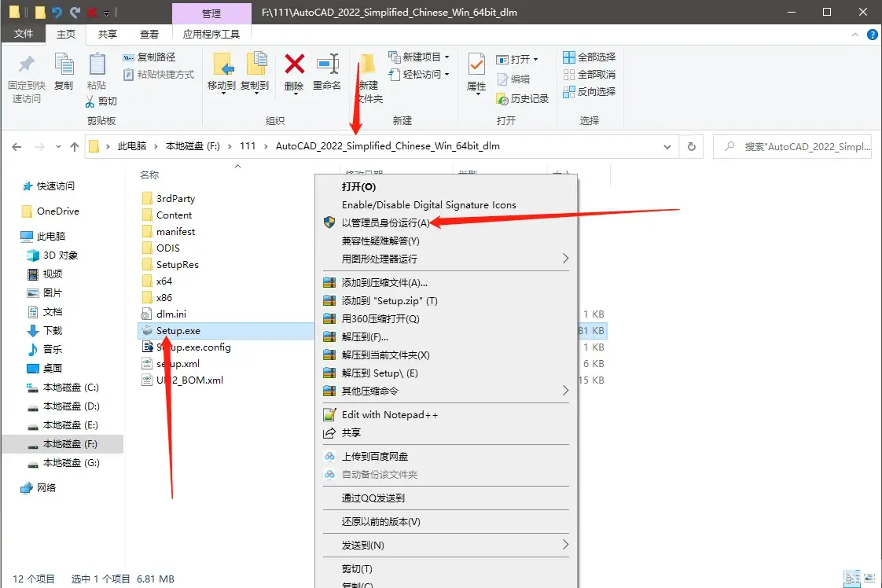Open 历史记录 (History) from the ribbon
Viewport: 882px width, 588px height.
[x=522, y=99]
